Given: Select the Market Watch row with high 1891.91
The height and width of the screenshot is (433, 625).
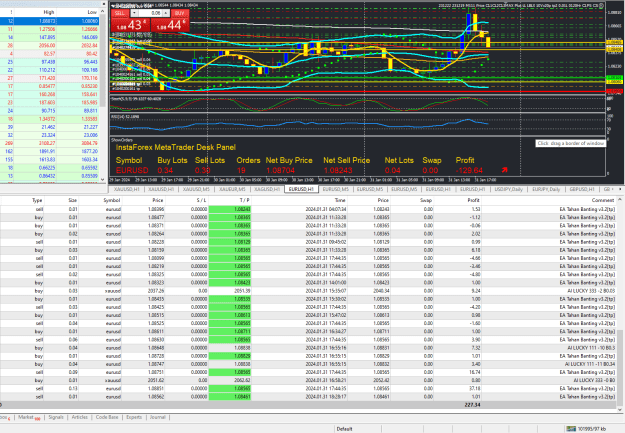Looking at the screenshot, I should coord(49,152).
